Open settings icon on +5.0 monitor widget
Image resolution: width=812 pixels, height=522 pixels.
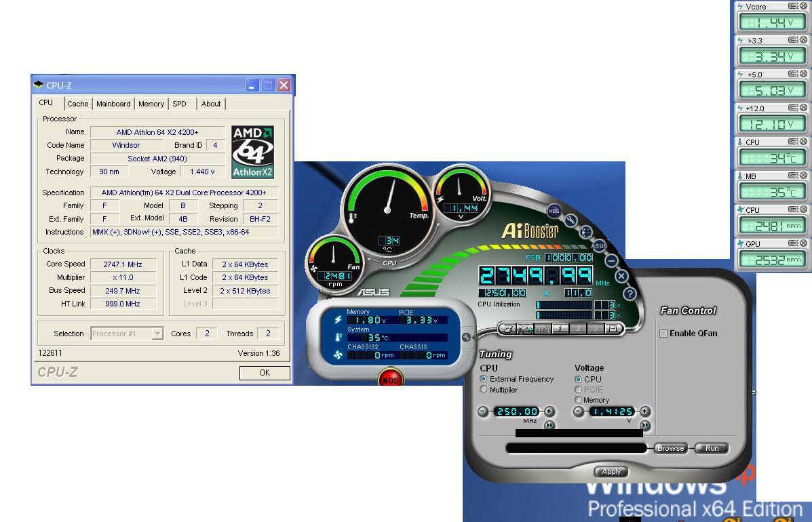pyautogui.click(x=793, y=74)
